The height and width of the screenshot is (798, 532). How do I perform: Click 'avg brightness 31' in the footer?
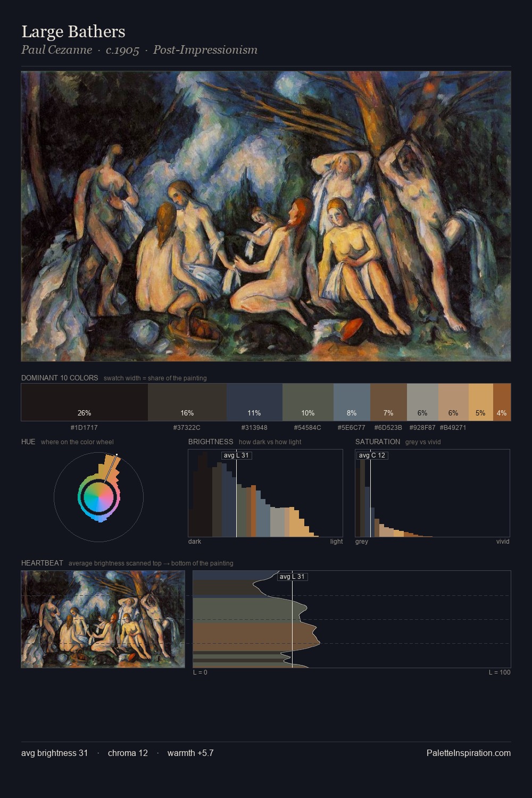55,753
